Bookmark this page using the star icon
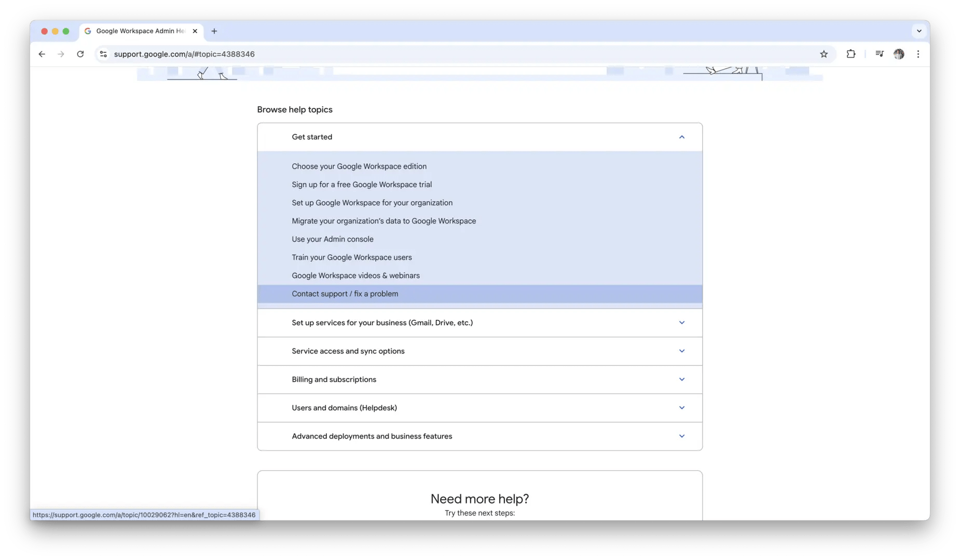960x560 pixels. point(824,54)
